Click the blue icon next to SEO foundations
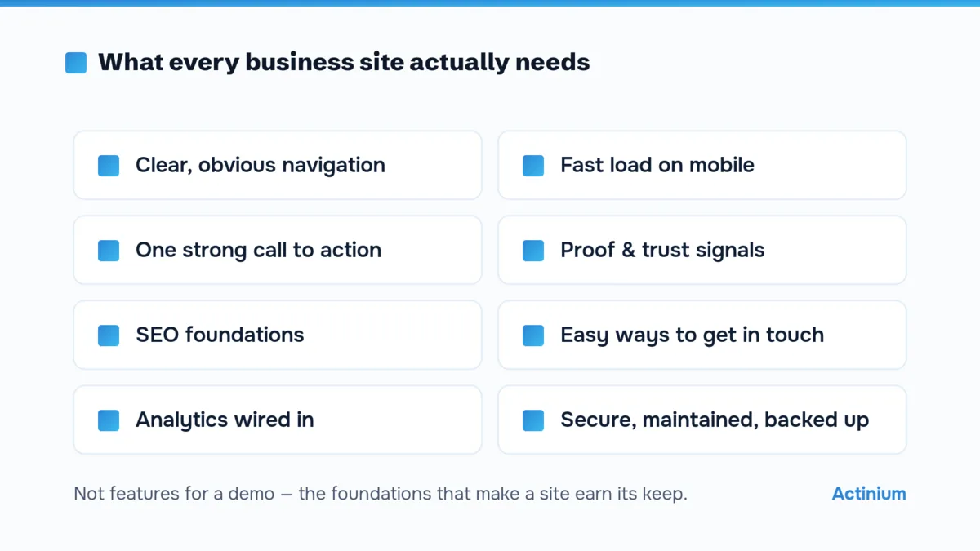Image resolution: width=980 pixels, height=551 pixels. [109, 335]
